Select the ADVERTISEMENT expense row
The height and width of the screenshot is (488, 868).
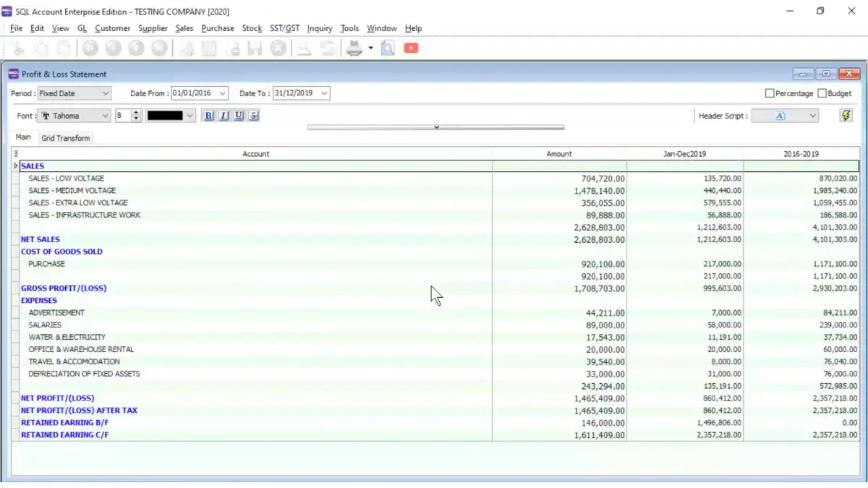click(435, 313)
